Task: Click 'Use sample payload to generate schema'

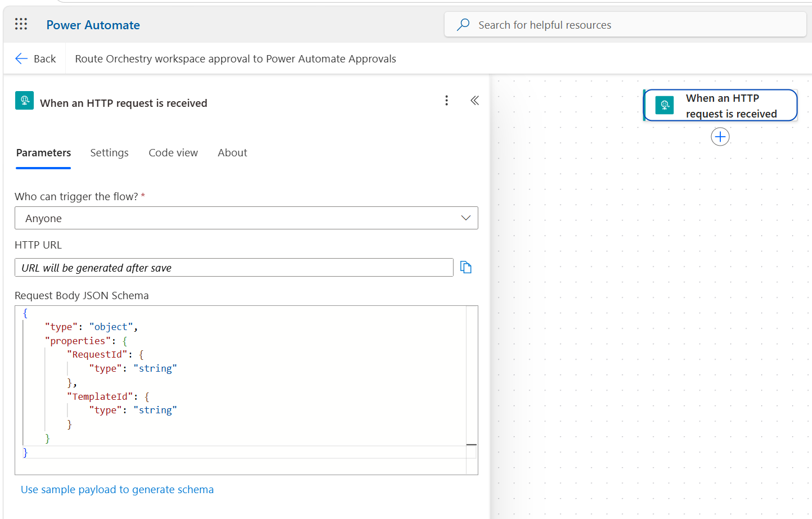Action: [x=117, y=490]
